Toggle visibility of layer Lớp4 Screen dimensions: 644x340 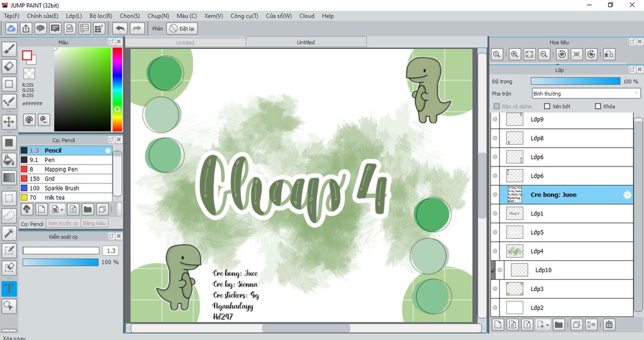click(495, 251)
